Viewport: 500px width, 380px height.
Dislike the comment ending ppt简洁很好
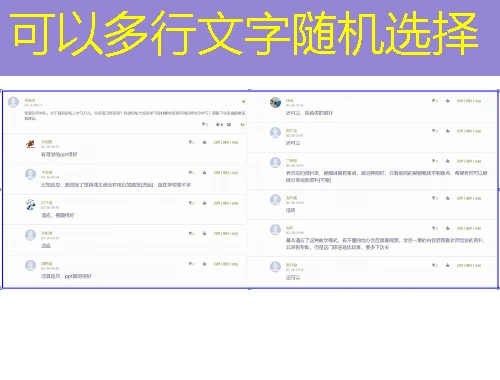pyautogui.click(x=192, y=264)
